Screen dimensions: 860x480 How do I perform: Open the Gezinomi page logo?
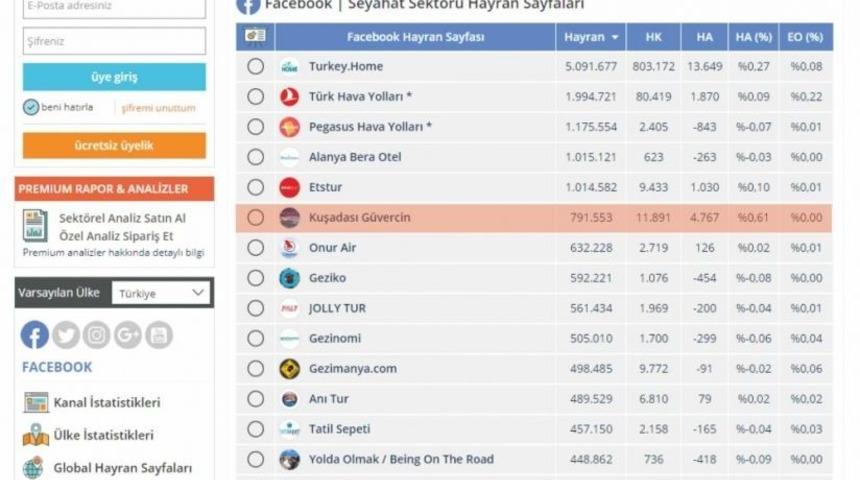(289, 338)
